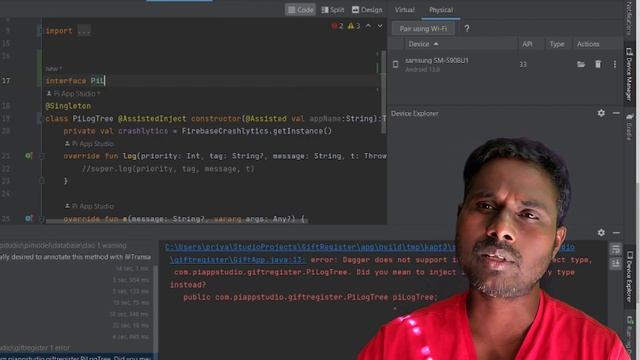Switch editor to Design view
Viewport: 640px width, 360px height.
[367, 10]
